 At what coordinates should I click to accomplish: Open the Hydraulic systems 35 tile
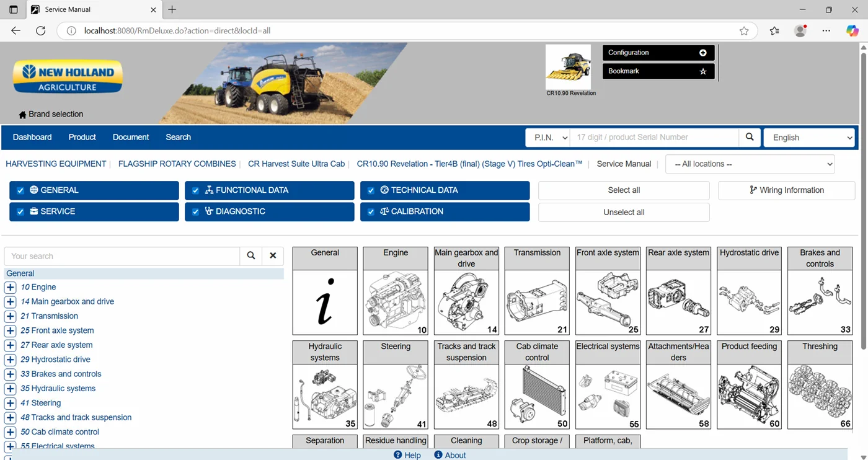(325, 385)
